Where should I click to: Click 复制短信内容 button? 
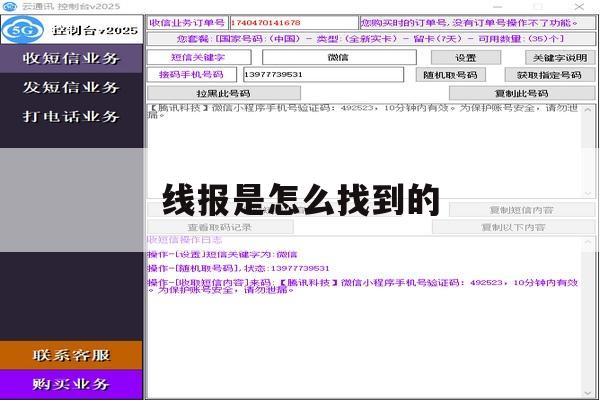point(522,210)
